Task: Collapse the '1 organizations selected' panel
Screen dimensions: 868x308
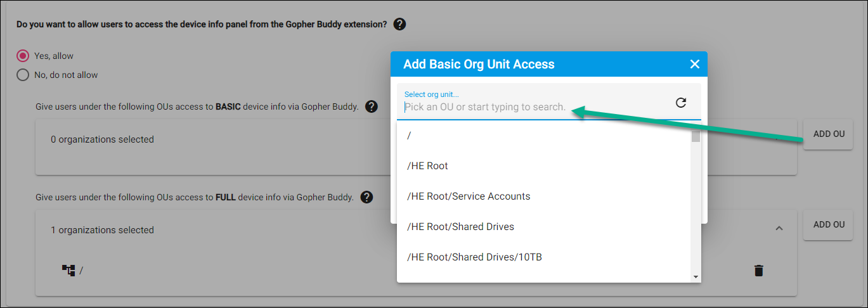Action: (779, 228)
